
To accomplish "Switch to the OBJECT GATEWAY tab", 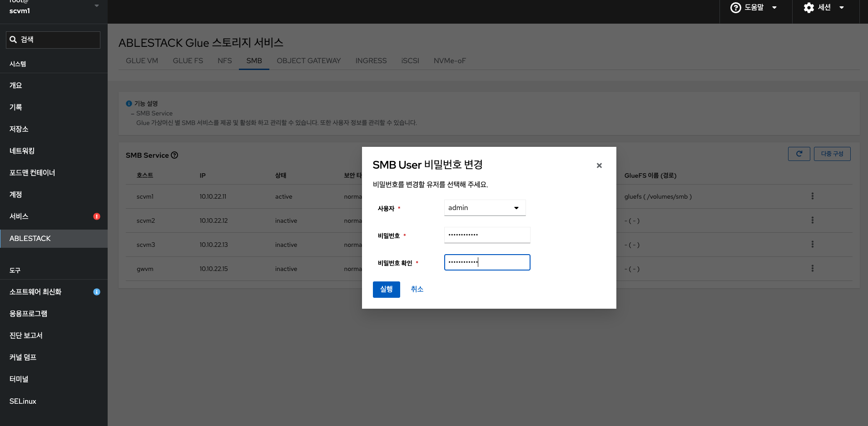I will [x=308, y=61].
